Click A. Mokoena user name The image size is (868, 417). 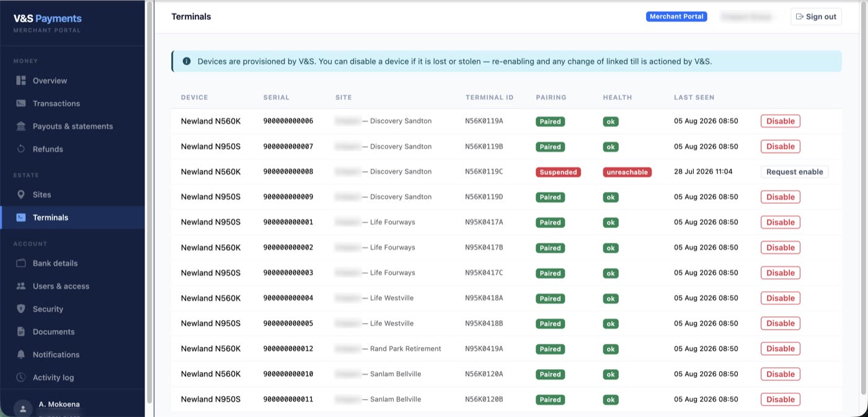[59, 404]
